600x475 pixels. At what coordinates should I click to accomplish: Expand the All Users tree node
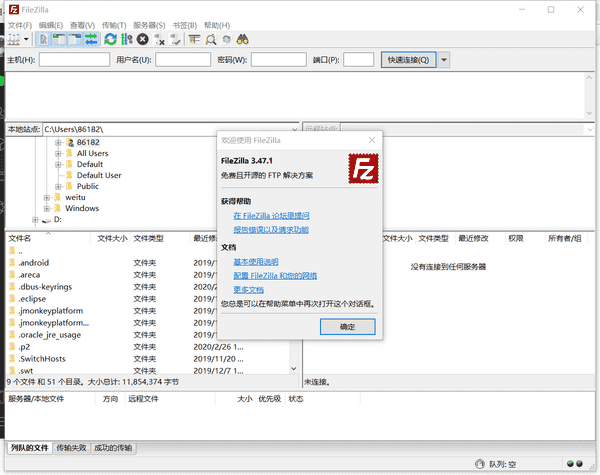coord(58,153)
